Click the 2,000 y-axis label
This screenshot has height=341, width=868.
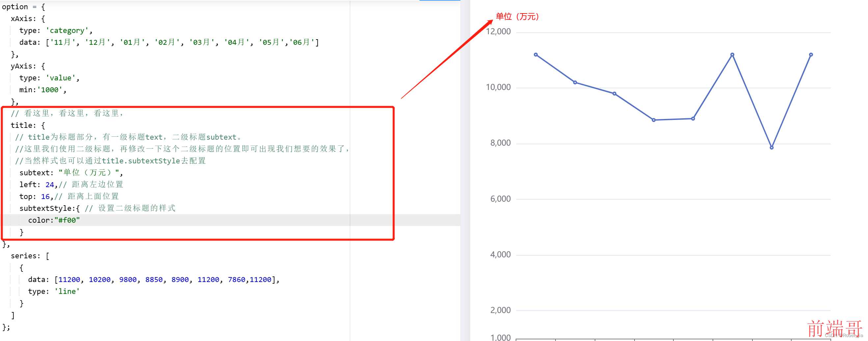[x=501, y=310]
